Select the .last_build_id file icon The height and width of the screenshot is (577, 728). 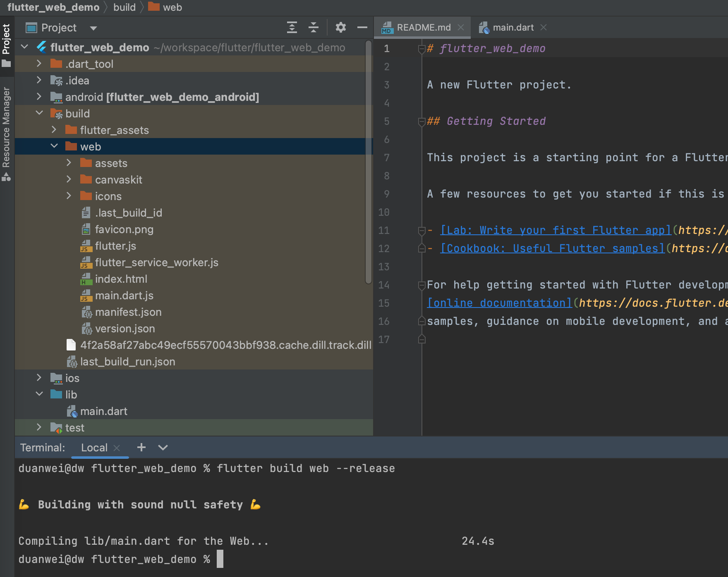(x=86, y=212)
